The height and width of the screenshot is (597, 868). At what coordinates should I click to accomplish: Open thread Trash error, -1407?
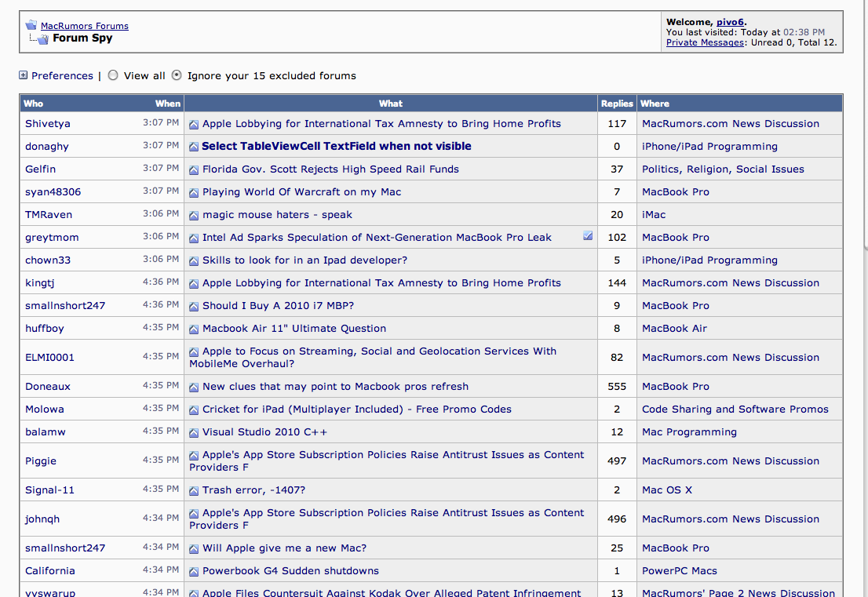253,490
